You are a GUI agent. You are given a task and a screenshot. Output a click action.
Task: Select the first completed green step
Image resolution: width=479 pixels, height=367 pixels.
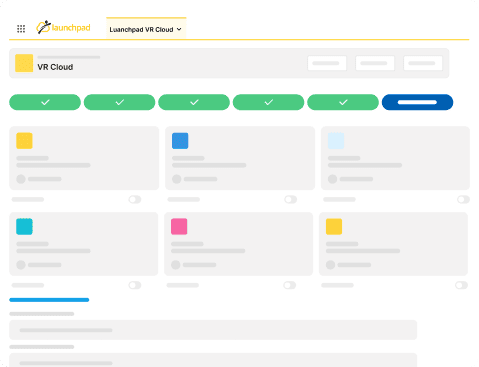(x=45, y=102)
